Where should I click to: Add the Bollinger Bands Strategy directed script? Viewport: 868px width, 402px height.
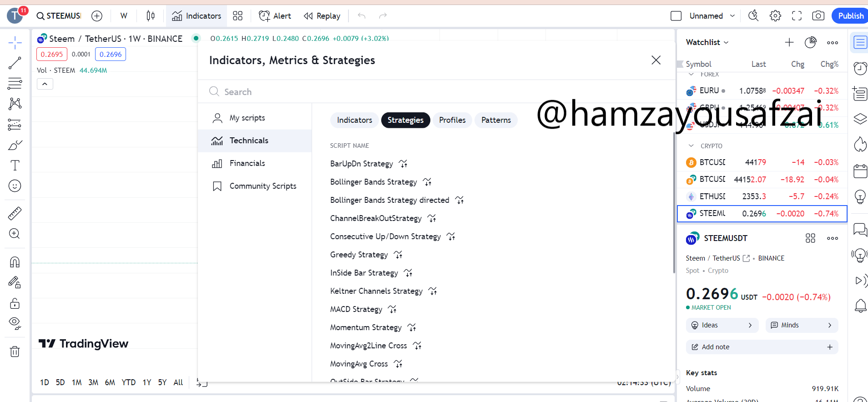click(390, 200)
